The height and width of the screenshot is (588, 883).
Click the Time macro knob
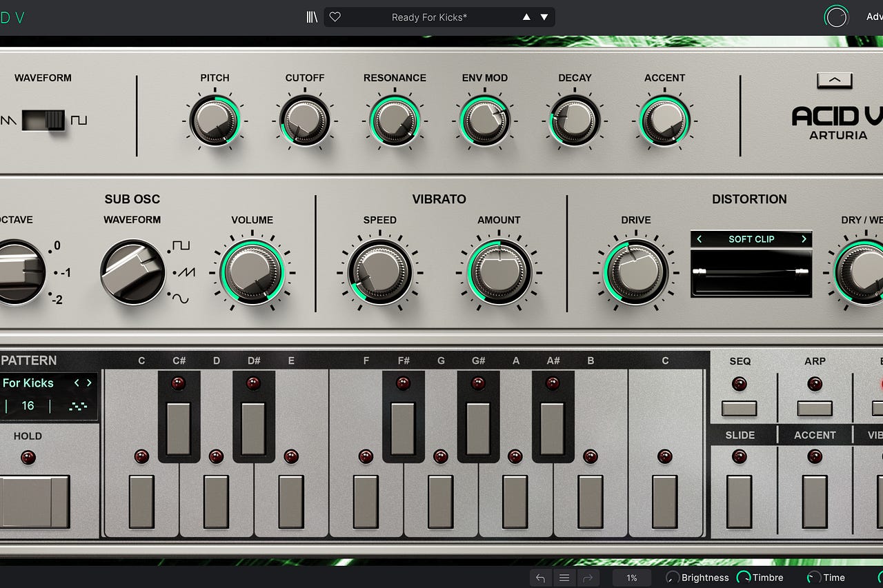814,578
